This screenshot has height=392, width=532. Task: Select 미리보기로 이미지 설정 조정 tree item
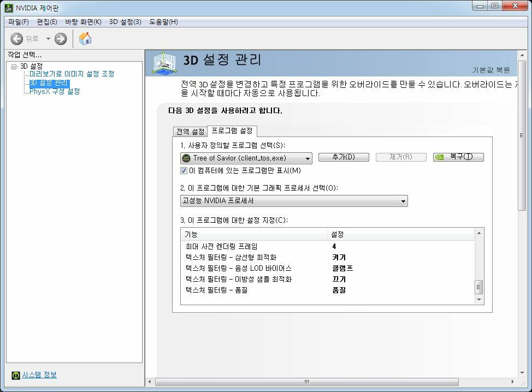click(72, 74)
